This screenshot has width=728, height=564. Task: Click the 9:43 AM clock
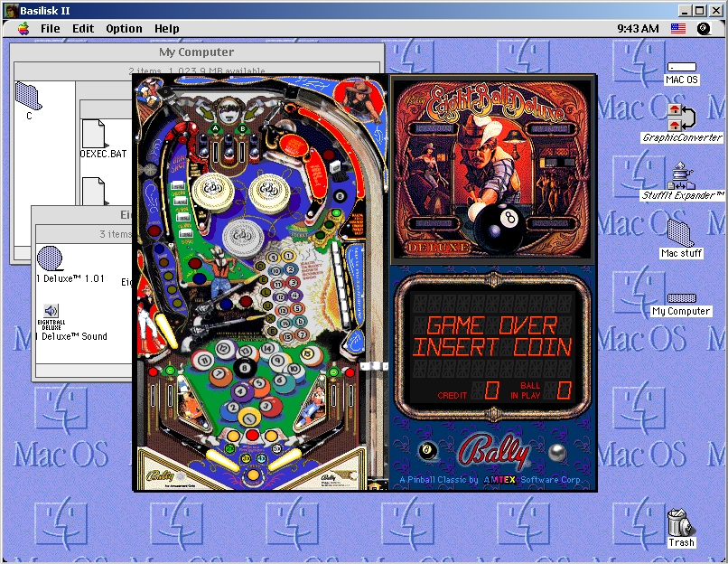638,29
